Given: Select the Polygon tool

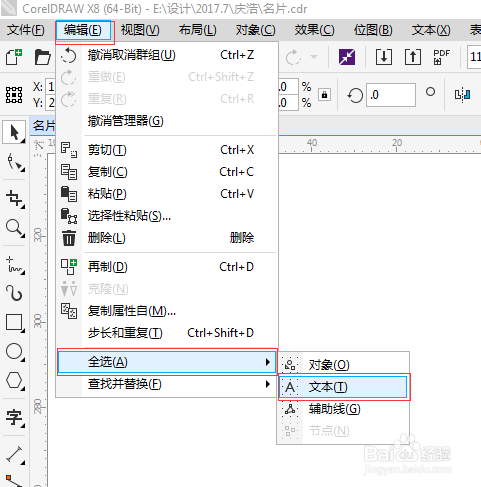Looking at the screenshot, I should pyautogui.click(x=15, y=380).
